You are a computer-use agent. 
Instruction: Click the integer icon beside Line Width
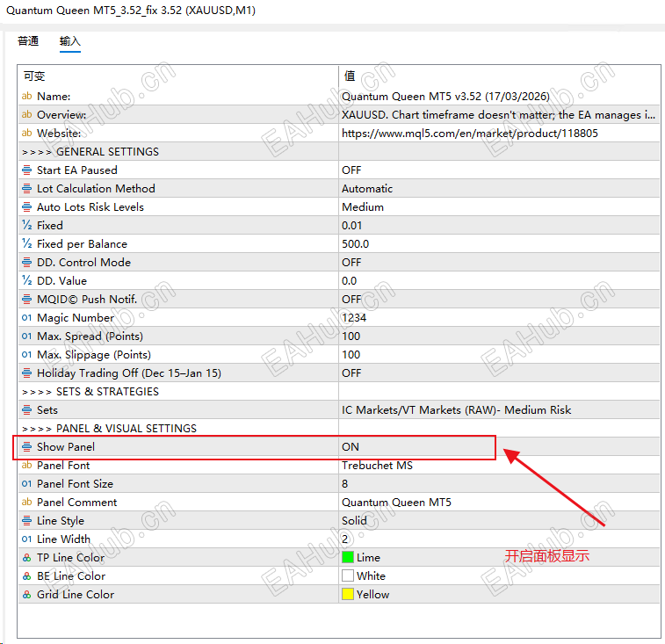click(x=26, y=539)
